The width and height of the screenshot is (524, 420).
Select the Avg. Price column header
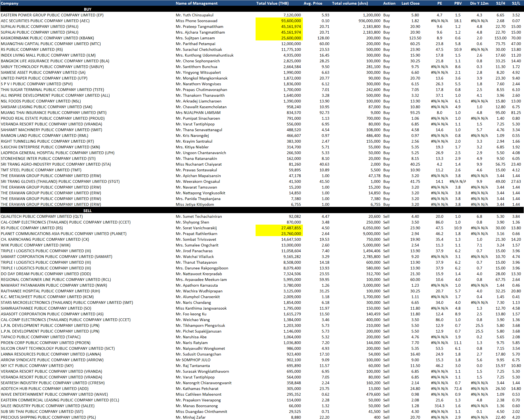click(313, 3)
